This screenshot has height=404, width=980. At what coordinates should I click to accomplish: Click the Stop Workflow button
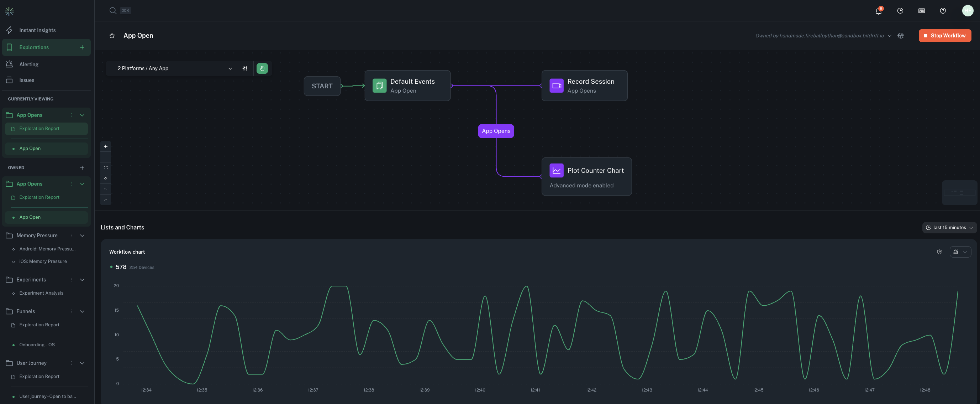coord(944,36)
